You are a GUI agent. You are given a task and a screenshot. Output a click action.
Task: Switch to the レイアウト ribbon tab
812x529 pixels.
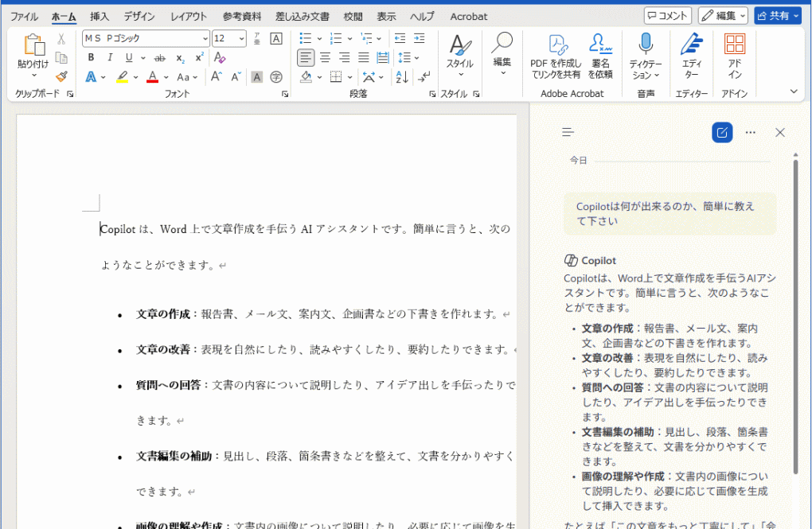coord(189,17)
